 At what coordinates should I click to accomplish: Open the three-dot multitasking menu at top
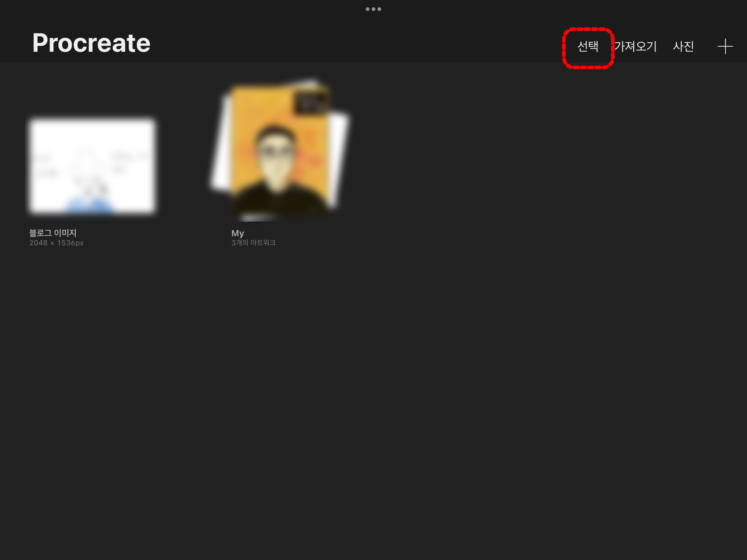point(373,9)
